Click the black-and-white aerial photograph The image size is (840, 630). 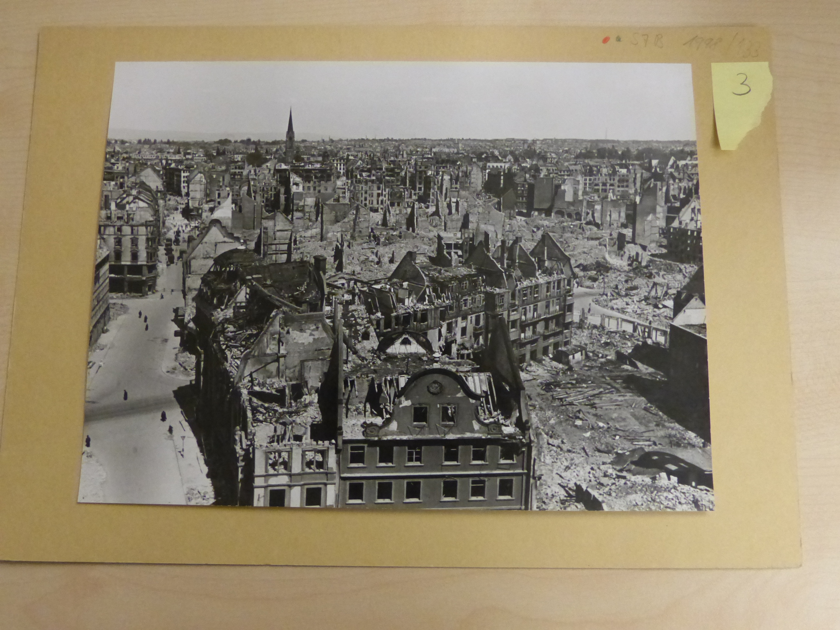397,285
